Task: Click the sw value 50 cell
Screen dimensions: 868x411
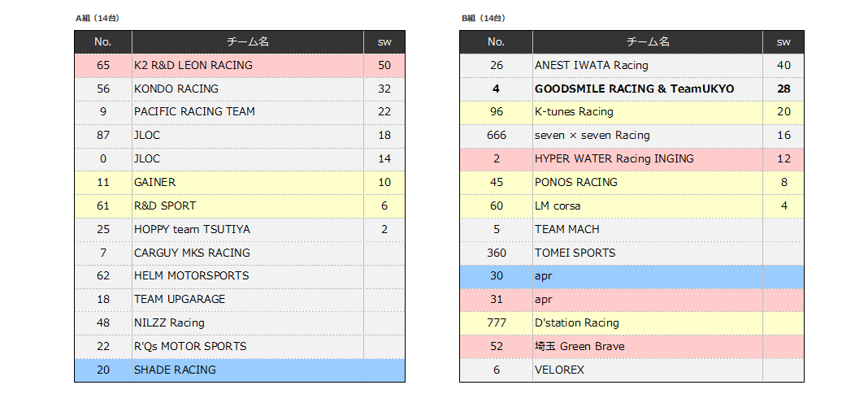Action: point(384,65)
